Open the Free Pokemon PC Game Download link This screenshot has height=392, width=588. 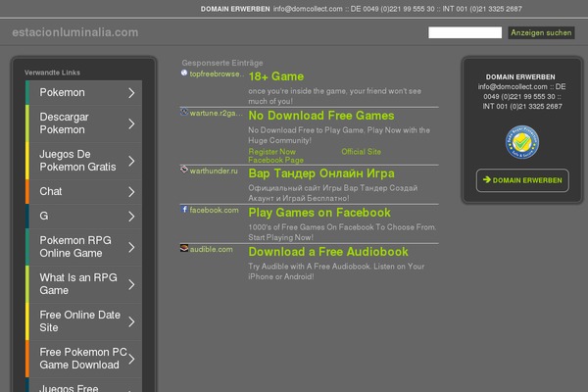coord(83,359)
